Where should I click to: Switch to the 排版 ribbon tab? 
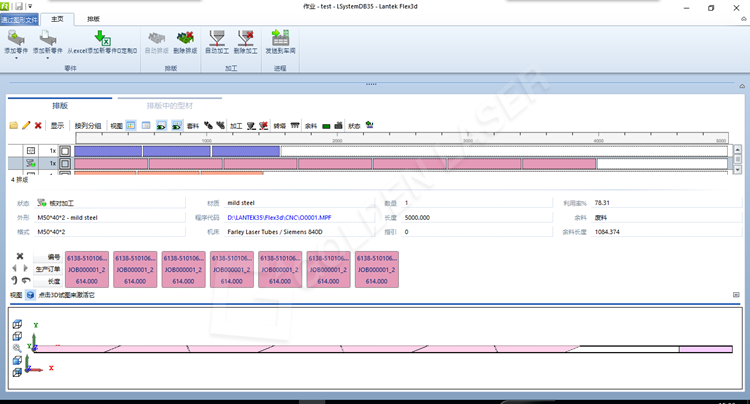point(93,19)
